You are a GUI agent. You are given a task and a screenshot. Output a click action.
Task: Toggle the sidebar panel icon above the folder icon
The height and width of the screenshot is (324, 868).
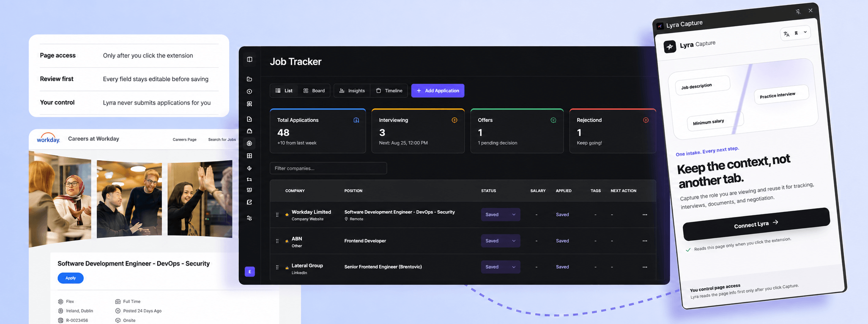(x=249, y=60)
